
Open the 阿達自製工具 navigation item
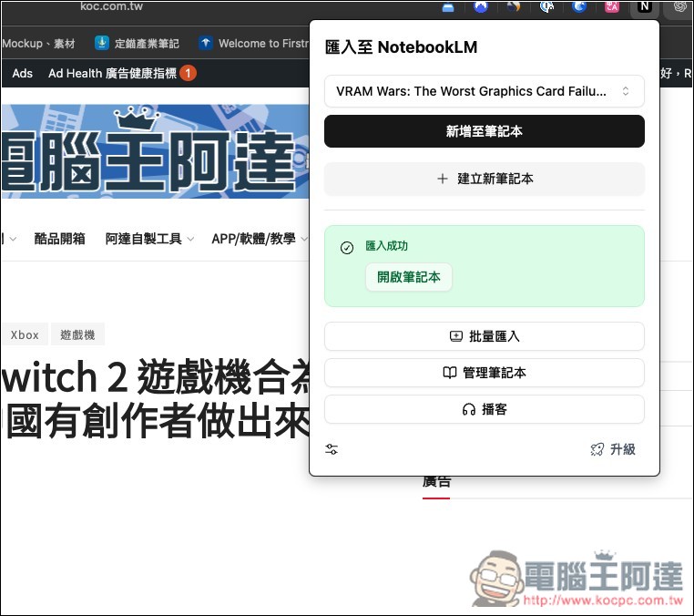[143, 239]
